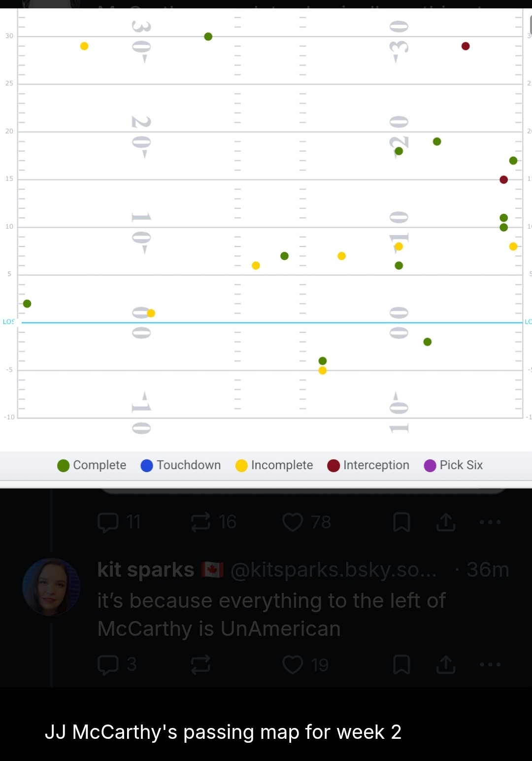
Task: Repost kit sparks' comment
Action: tap(200, 665)
